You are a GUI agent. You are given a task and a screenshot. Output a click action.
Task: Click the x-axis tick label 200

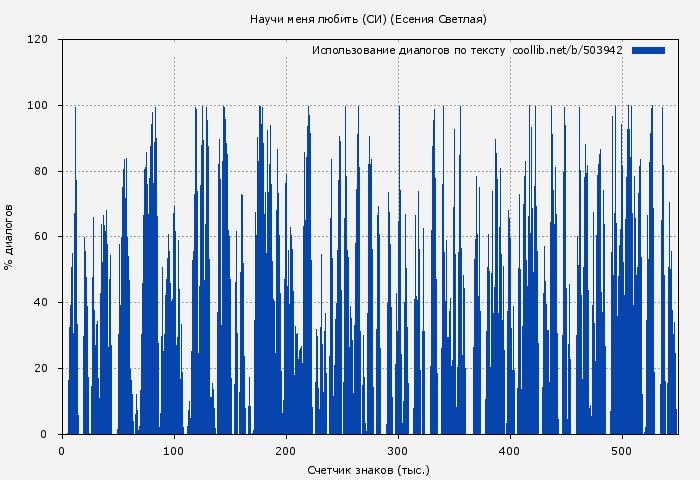click(286, 451)
